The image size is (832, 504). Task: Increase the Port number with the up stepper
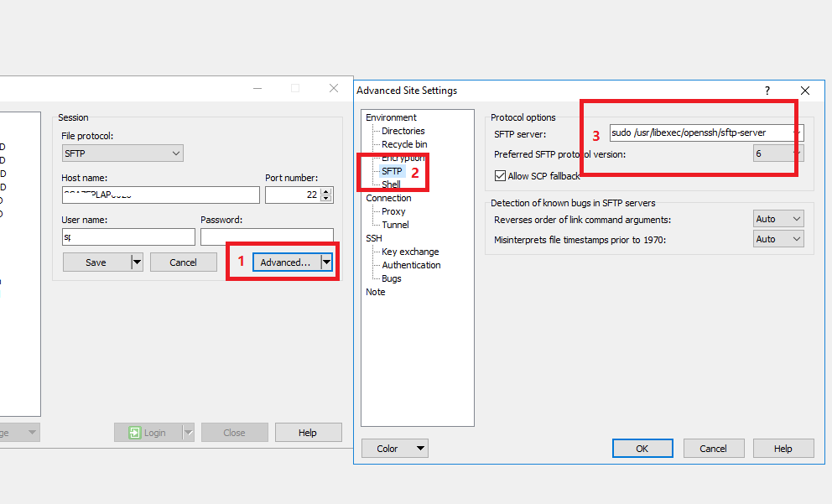tap(326, 190)
